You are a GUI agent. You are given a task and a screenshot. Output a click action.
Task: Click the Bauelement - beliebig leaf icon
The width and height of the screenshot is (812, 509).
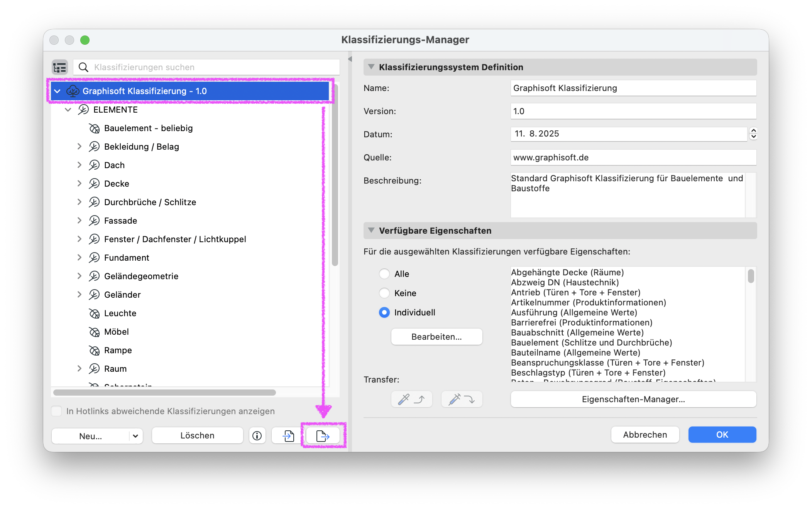tap(94, 128)
